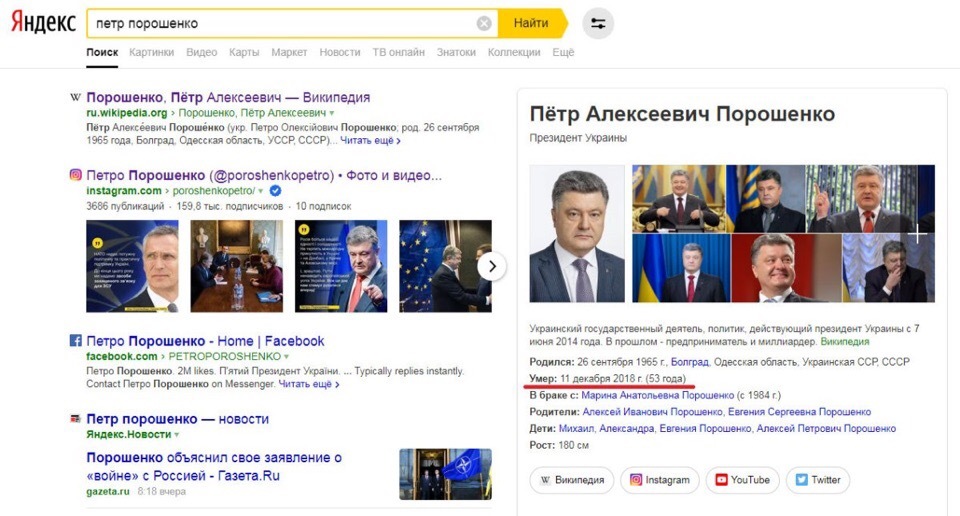Switch to the Картинки tab
Viewport: 960px width, 516px height.
[x=151, y=52]
